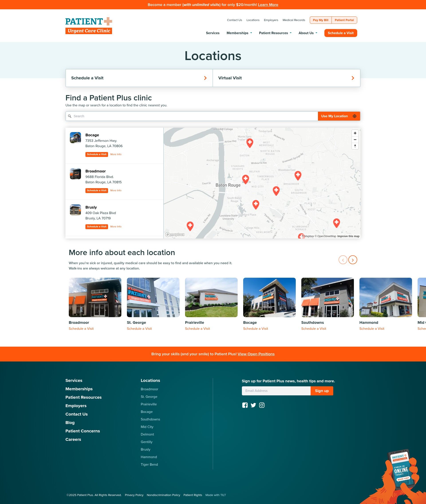The image size is (426, 504).
Task: Click Learn More in the top banner
Action: pyautogui.click(x=268, y=5)
